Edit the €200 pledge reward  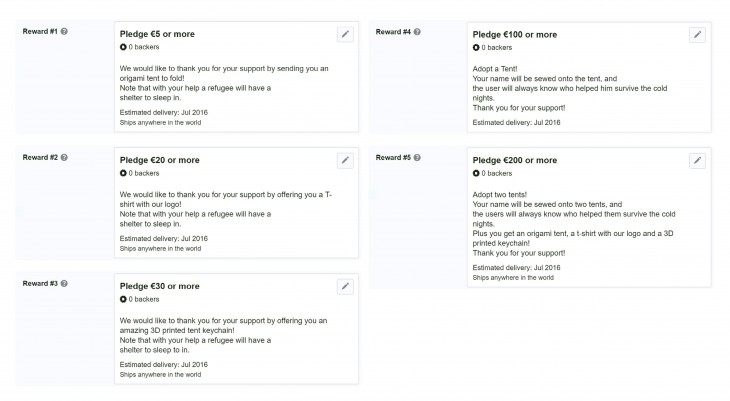tap(697, 160)
